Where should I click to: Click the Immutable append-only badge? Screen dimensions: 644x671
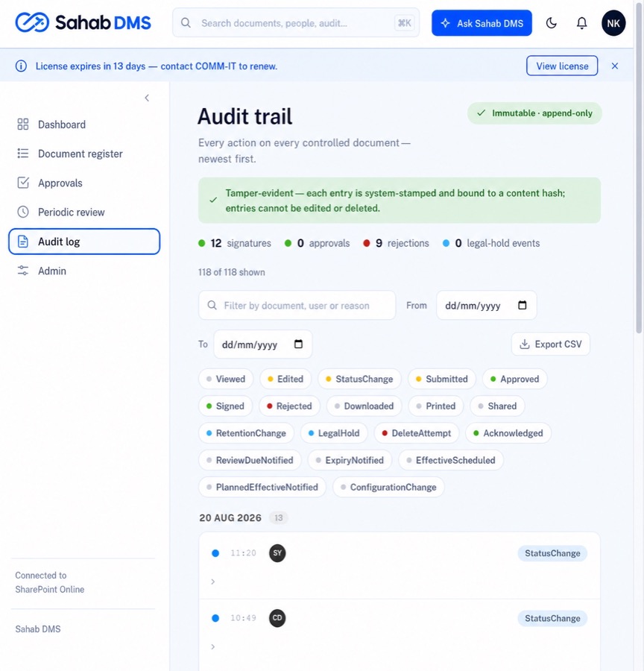[x=534, y=113]
